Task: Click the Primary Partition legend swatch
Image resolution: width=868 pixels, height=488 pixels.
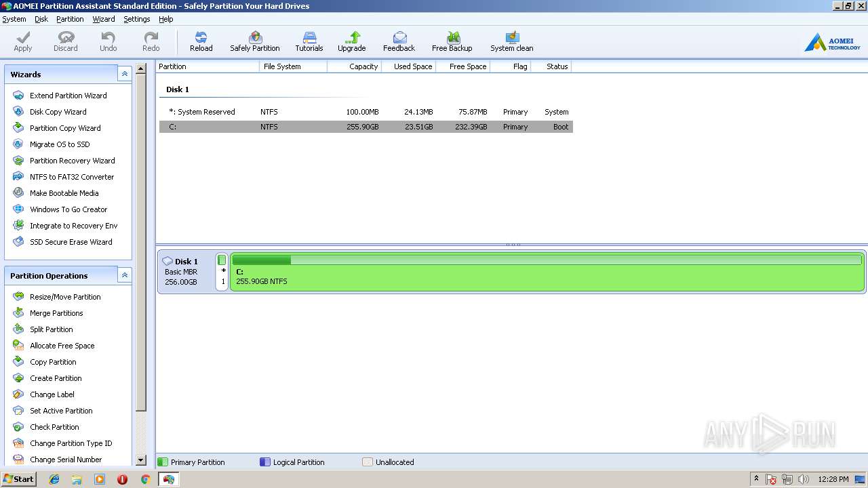Action: (162, 462)
